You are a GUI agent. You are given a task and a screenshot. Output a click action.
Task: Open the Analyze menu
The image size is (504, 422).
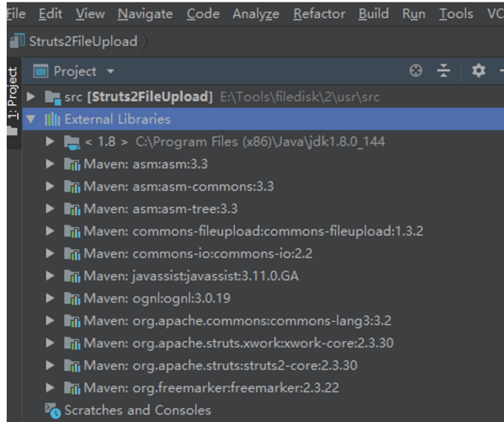coord(256,15)
